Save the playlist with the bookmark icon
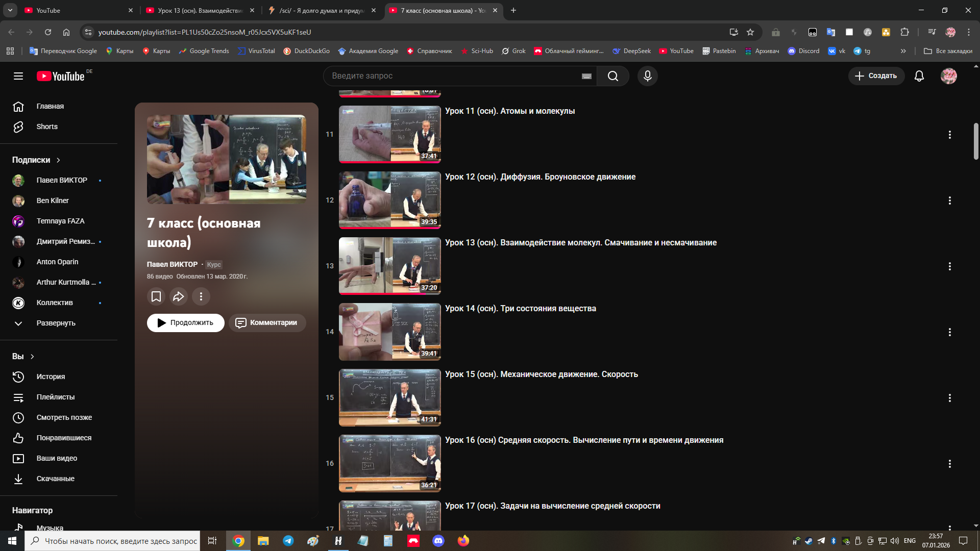 pos(156,296)
